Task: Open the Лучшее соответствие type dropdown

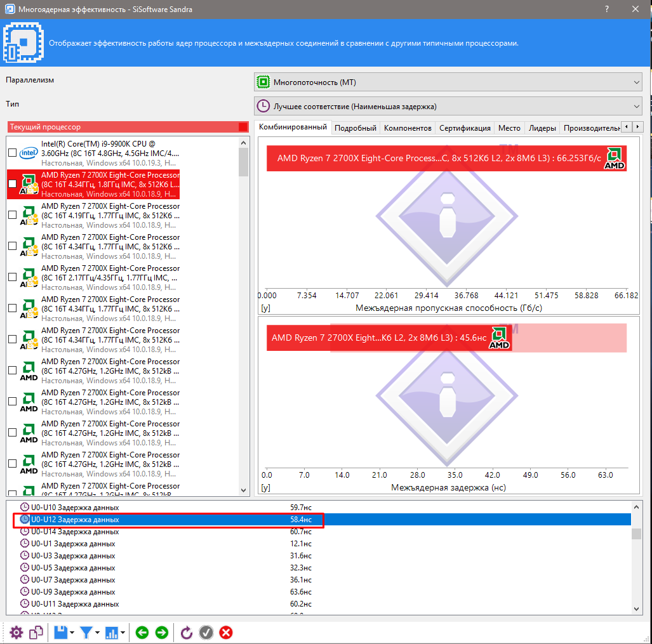Action: coord(448,107)
